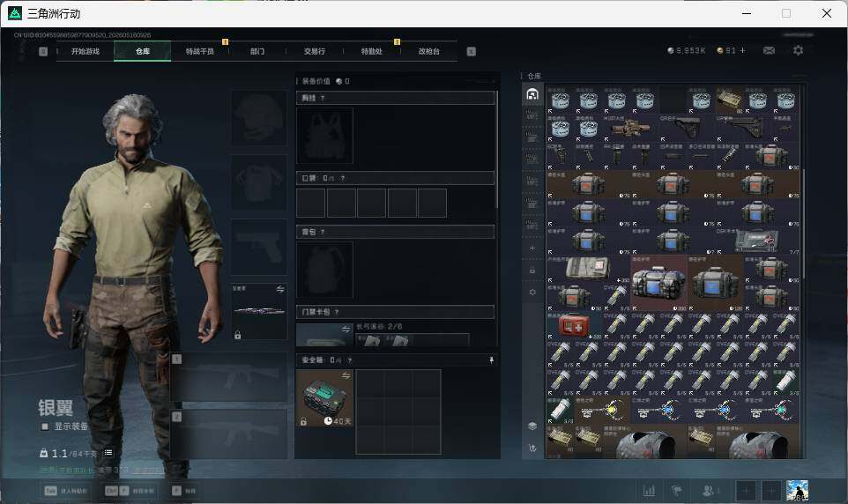Open the 开始游戏 tab
Image resolution: width=848 pixels, height=504 pixels.
point(86,51)
